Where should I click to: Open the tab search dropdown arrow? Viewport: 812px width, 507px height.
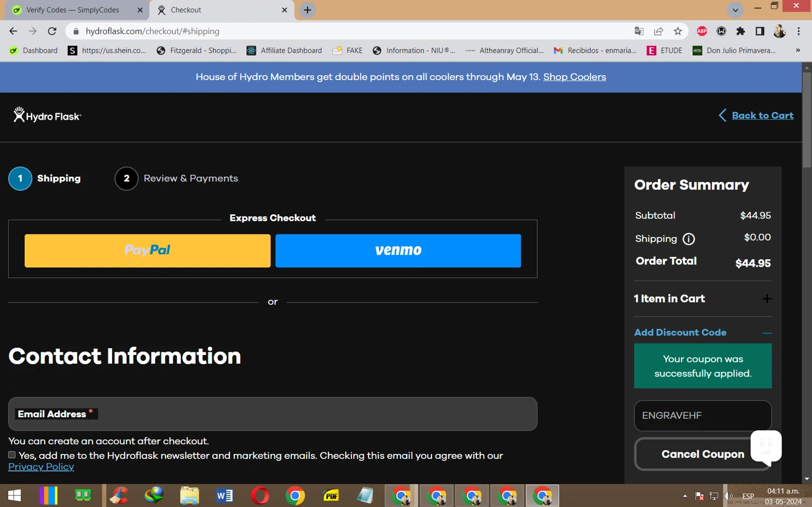coord(735,10)
